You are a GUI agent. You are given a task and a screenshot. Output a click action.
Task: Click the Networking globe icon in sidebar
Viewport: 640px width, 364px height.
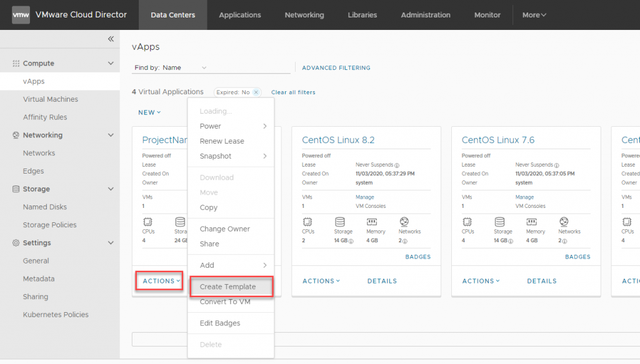[16, 135]
